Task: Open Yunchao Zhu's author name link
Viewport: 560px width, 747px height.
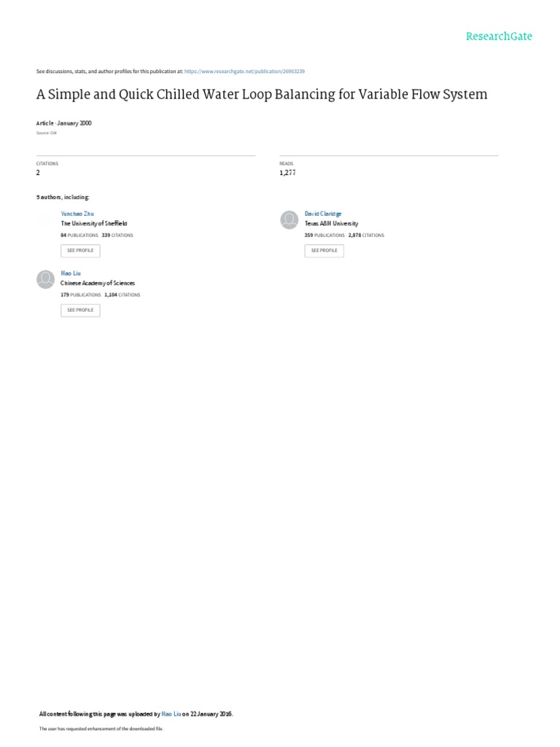Action: pos(77,214)
